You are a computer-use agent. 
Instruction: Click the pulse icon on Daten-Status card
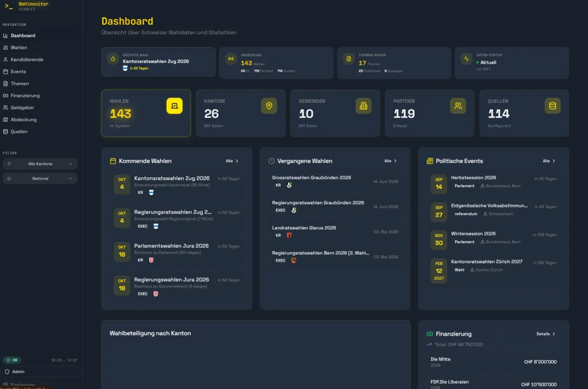click(x=467, y=59)
